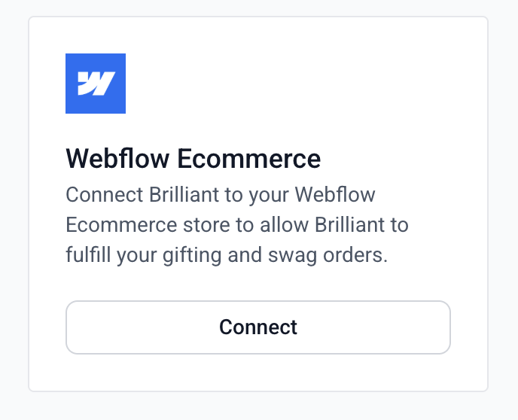518x420 pixels.
Task: Click the blue square app thumbnail
Action: point(96,84)
